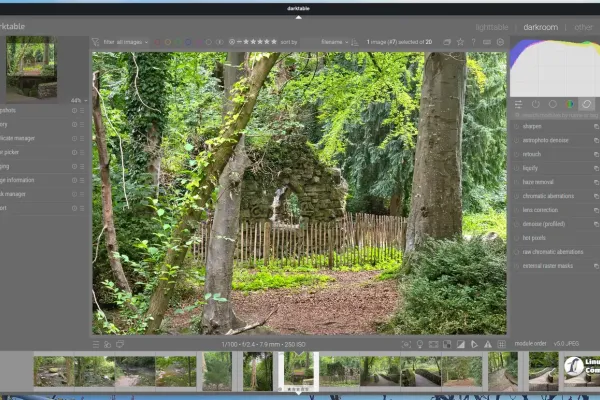The image size is (600, 400).
Task: Reverse the sort order icon
Action: tap(355, 42)
